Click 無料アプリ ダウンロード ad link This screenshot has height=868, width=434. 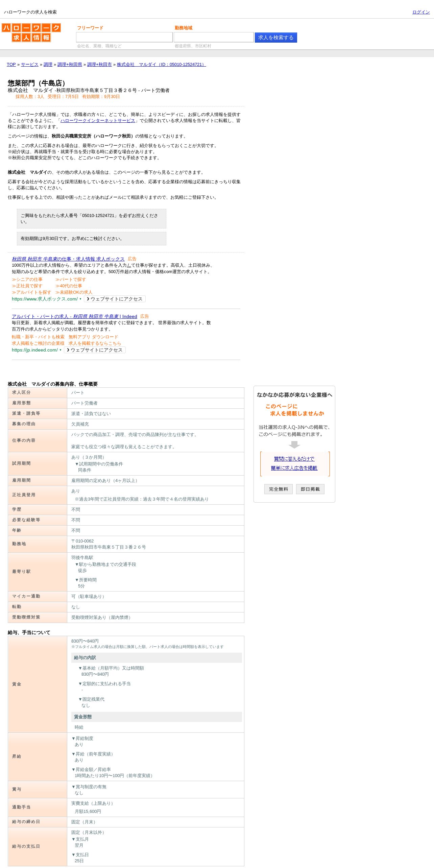[x=93, y=337]
